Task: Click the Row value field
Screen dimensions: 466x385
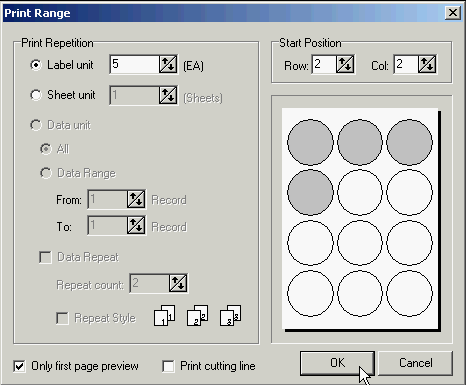Action: 324,64
